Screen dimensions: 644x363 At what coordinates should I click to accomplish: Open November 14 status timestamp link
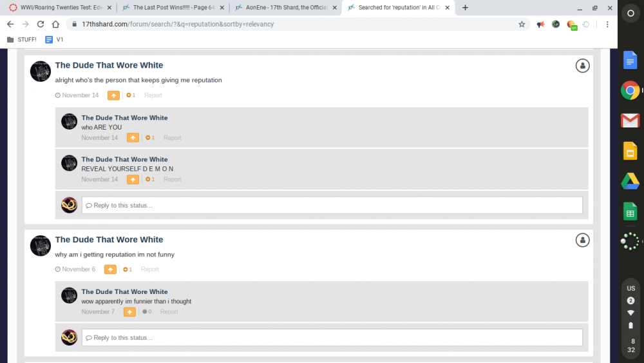[77, 95]
